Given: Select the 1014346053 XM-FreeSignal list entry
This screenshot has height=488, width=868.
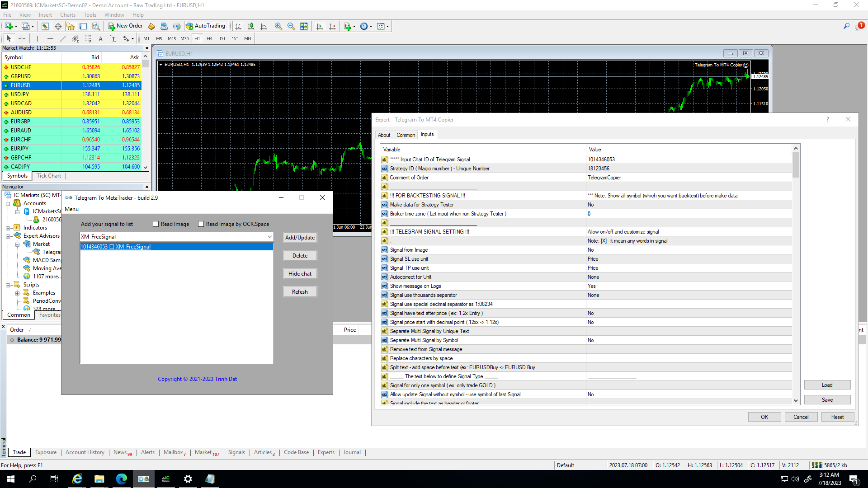Looking at the screenshot, I should [176, 247].
